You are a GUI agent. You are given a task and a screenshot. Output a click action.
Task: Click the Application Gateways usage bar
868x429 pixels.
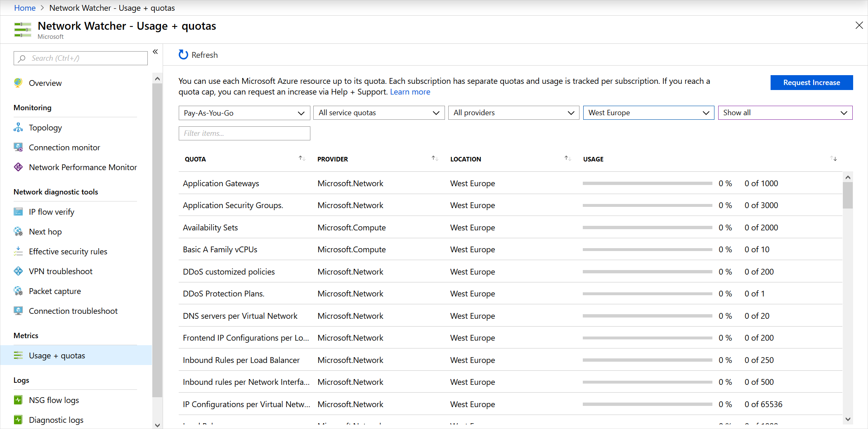[647, 183]
